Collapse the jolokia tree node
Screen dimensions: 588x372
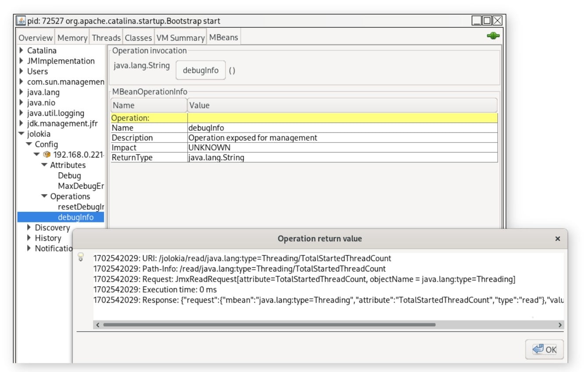click(x=21, y=134)
